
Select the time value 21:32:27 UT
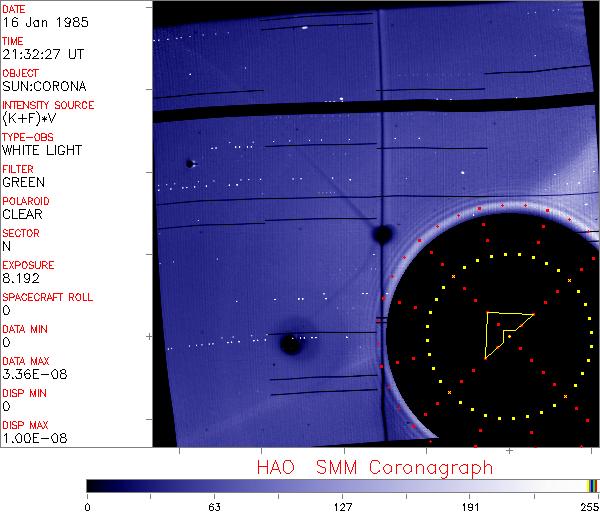coord(43,54)
